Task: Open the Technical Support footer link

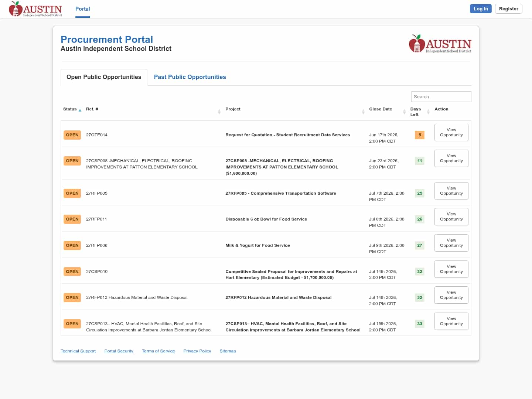Action: coord(78,351)
